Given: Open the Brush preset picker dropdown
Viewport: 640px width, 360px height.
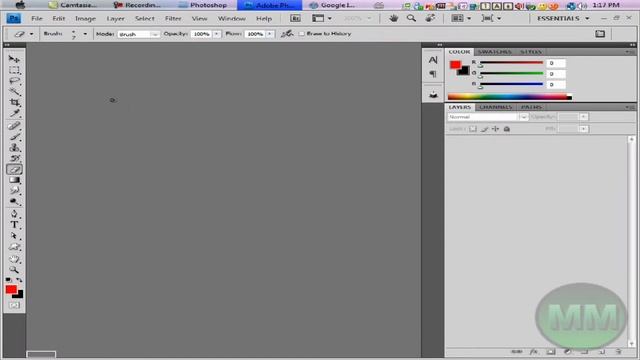Looking at the screenshot, I should click(x=85, y=34).
